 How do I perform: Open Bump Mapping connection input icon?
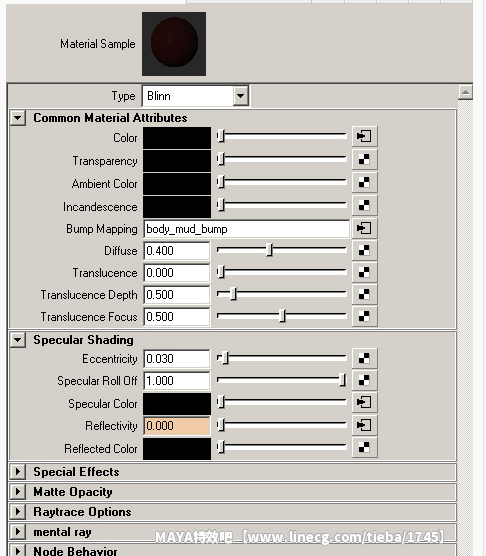(x=364, y=228)
